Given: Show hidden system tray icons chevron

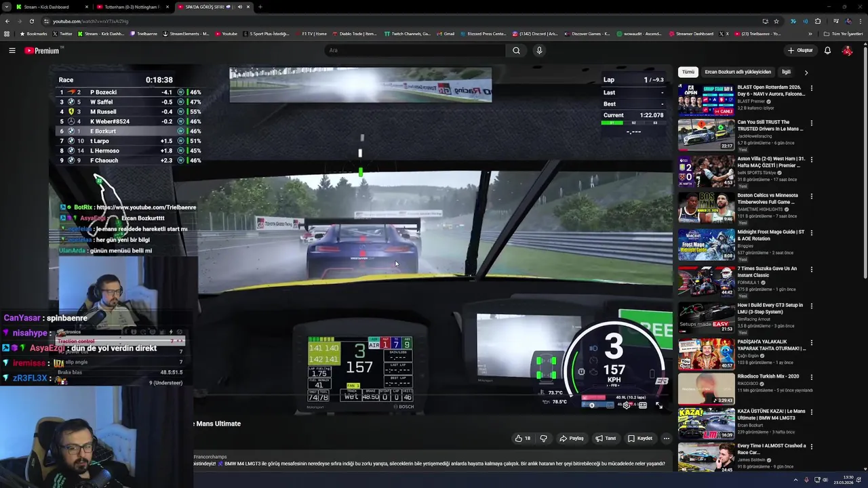Looking at the screenshot, I should click(x=796, y=480).
